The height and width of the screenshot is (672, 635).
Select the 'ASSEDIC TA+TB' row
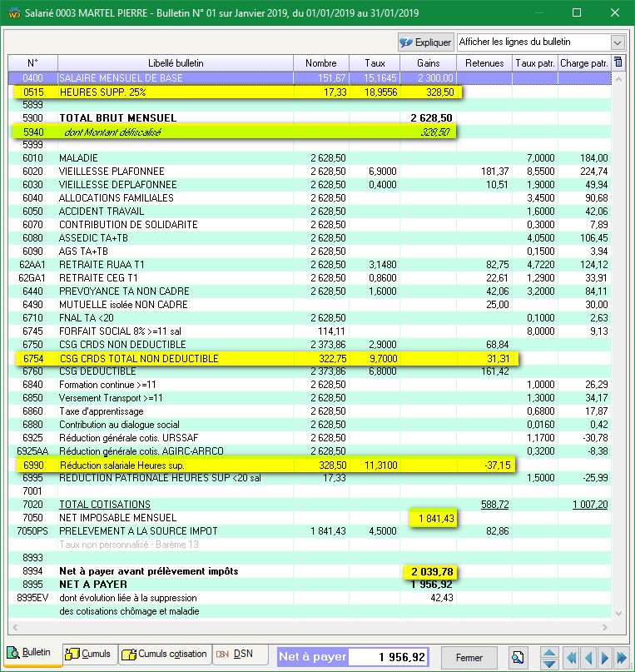(x=310, y=238)
